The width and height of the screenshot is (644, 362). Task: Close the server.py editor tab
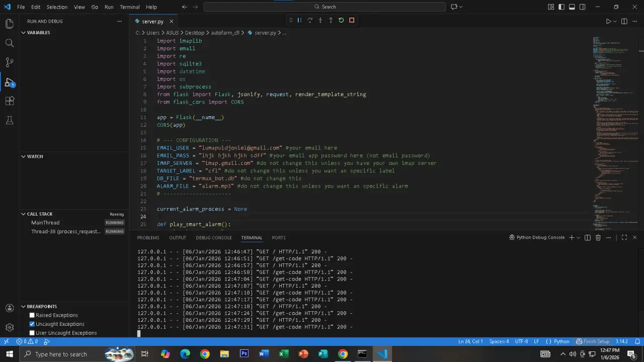coord(171,22)
